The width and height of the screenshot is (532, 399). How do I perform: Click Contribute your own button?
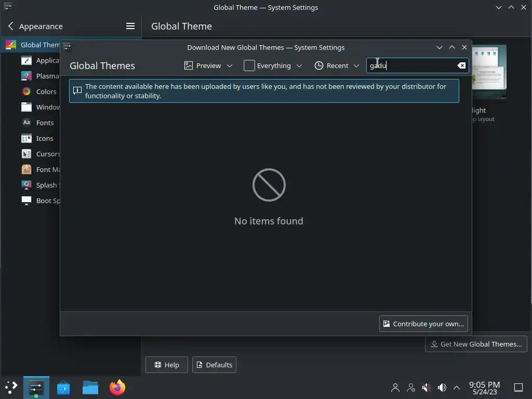423,324
